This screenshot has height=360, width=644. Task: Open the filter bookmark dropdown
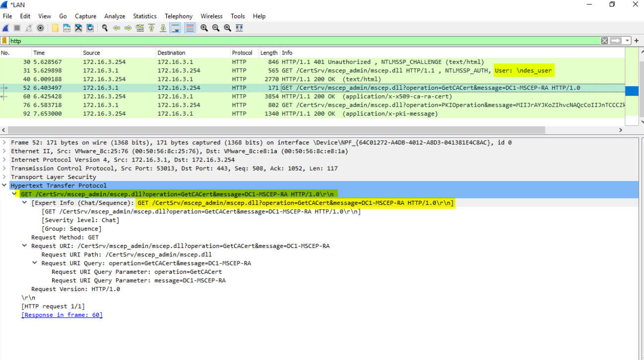(5, 40)
